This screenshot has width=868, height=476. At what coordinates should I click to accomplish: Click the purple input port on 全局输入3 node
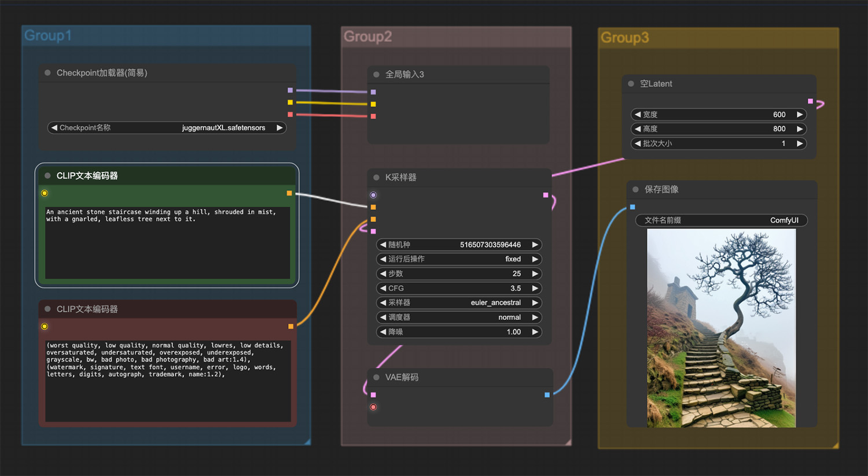pos(373,92)
